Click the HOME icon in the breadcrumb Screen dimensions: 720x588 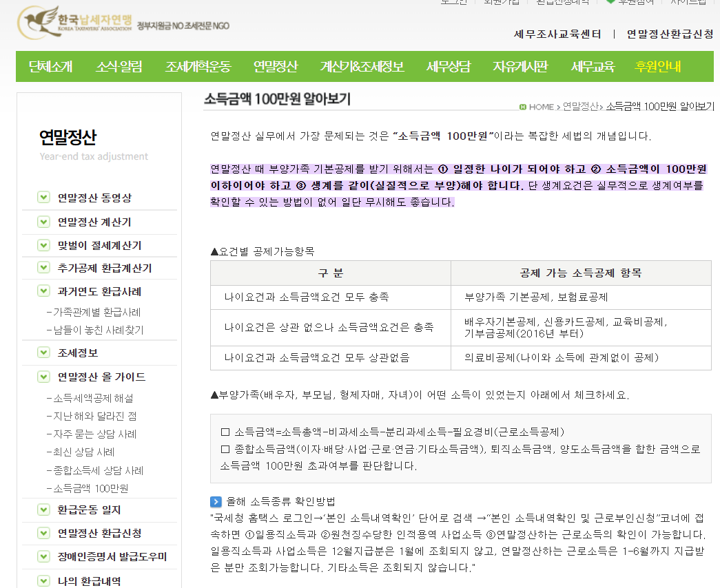524,106
